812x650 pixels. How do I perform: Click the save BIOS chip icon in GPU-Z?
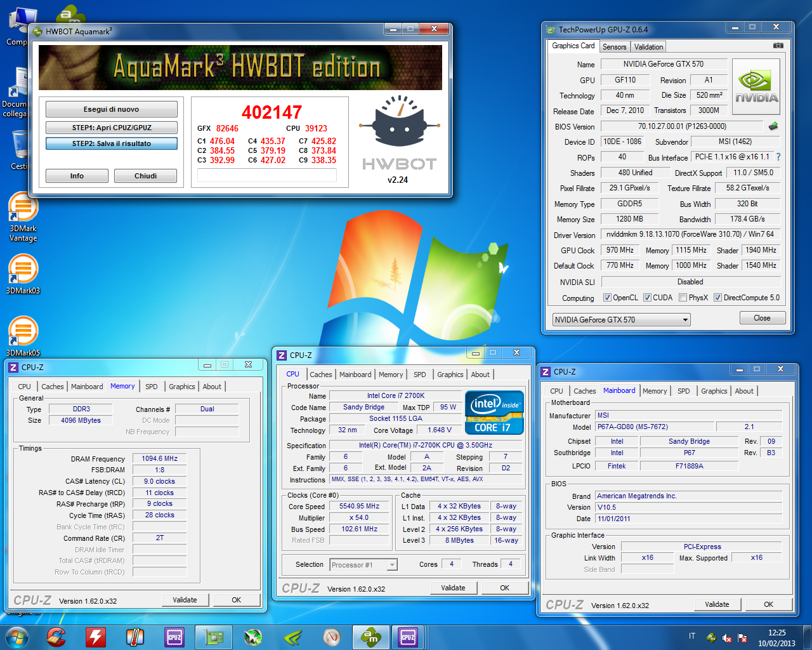[773, 126]
